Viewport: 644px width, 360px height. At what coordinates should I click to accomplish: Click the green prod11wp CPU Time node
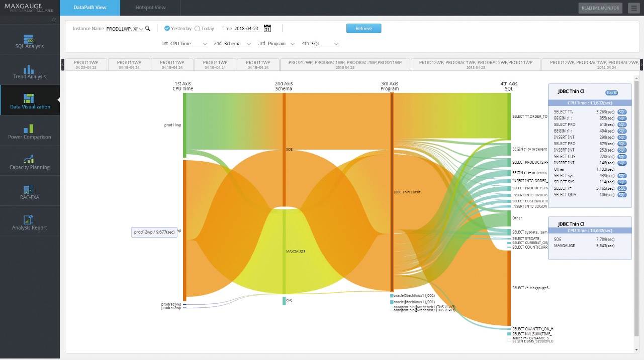pyautogui.click(x=185, y=126)
